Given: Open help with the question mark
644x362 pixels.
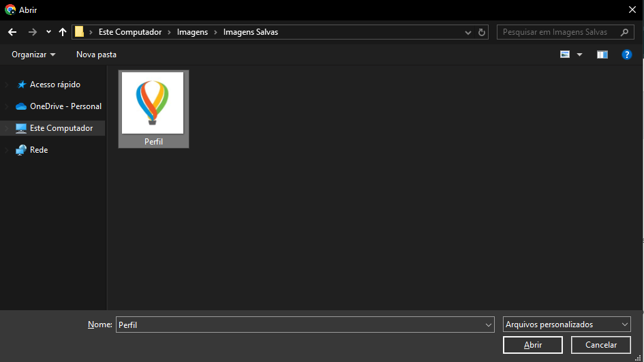Looking at the screenshot, I should pyautogui.click(x=627, y=55).
